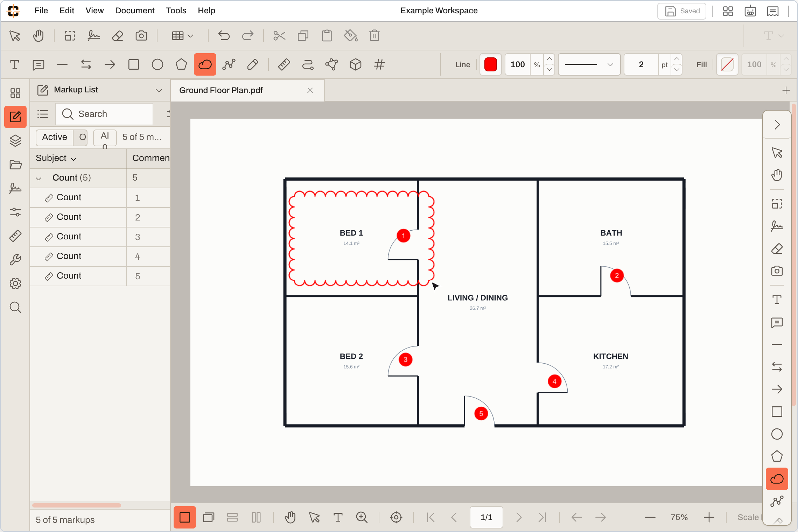Click the Markup List horizontal scrollbar

click(x=77, y=505)
